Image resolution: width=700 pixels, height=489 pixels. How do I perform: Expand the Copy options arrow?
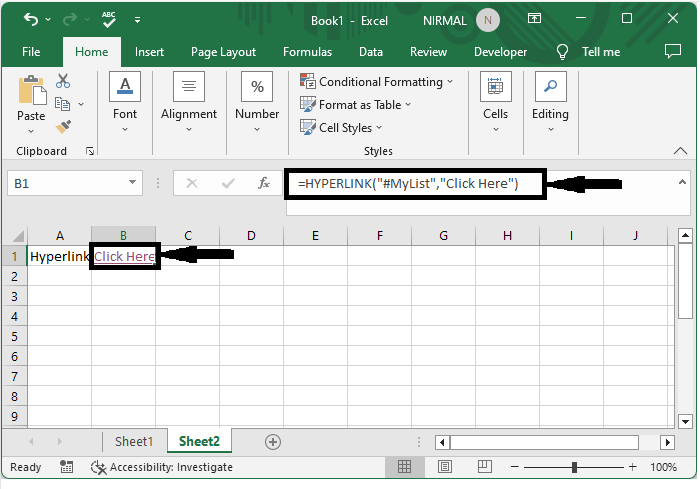coord(81,104)
